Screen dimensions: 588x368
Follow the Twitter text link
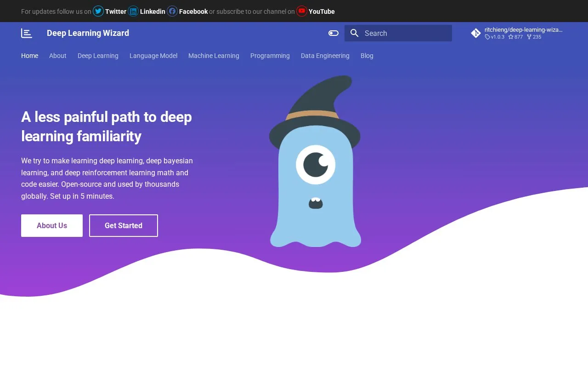pyautogui.click(x=116, y=11)
